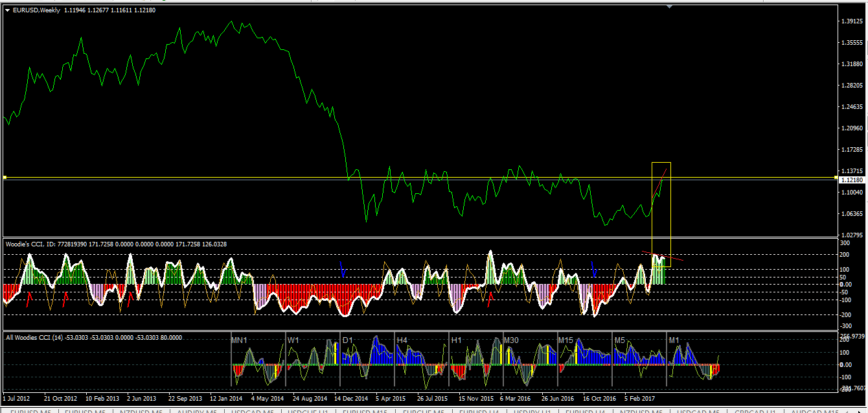Click the 1 Jul 2012 date label
Screen dimensions: 868x413
(x=17, y=398)
